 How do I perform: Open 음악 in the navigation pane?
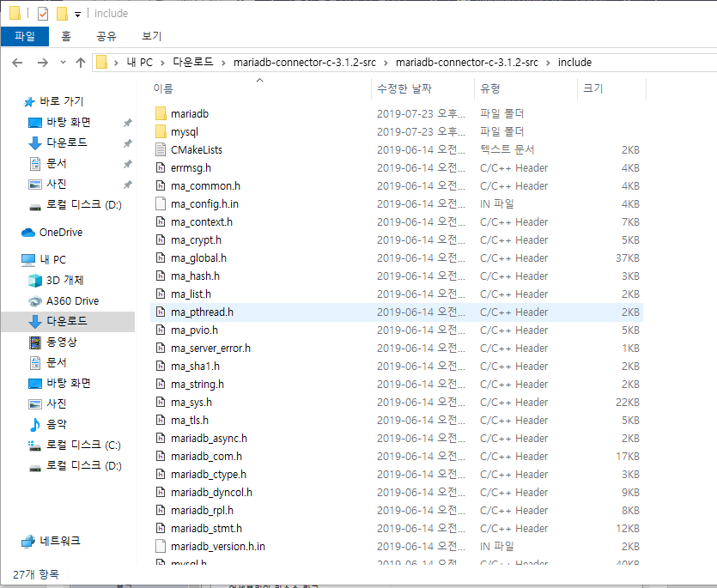pyautogui.click(x=57, y=424)
